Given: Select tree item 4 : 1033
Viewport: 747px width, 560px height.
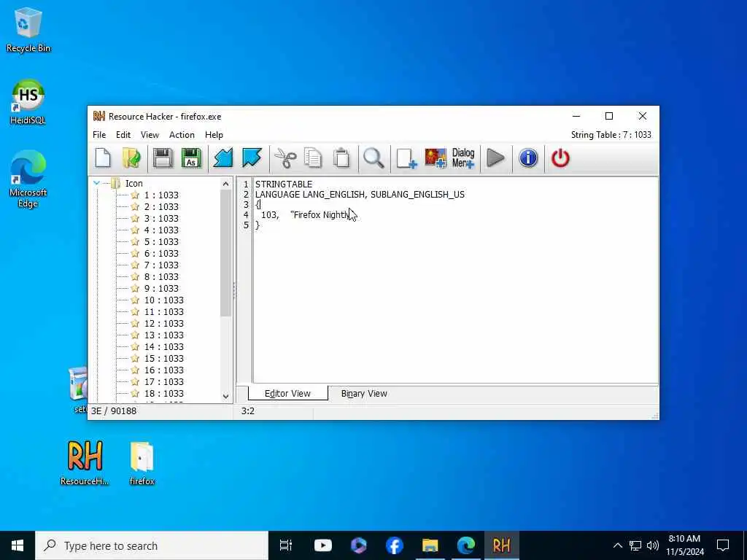Looking at the screenshot, I should coord(161,230).
